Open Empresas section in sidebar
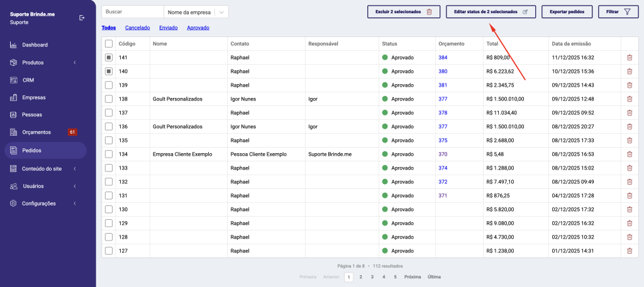The height and width of the screenshot is (287, 644). click(34, 97)
